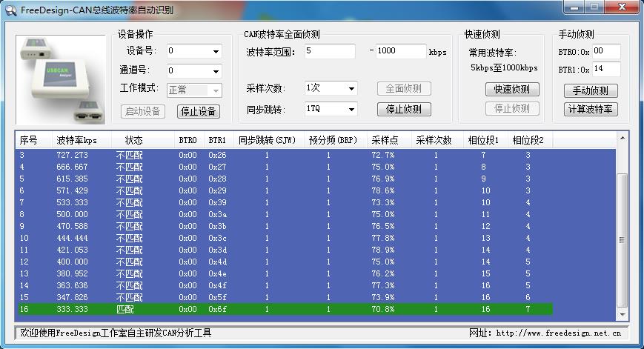This screenshot has height=349, width=644.
Task: Click the 状态 column header
Action: pos(143,140)
